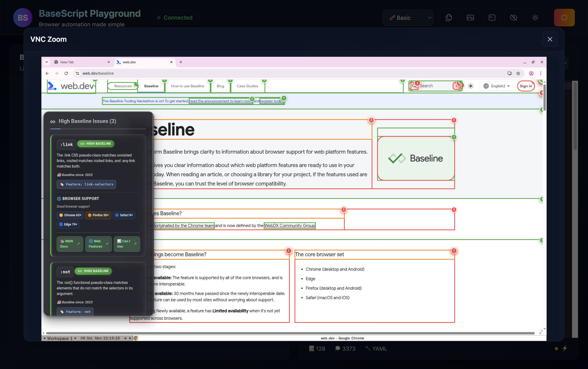Switch to the New Tab browser tab
588x369 pixels.
(78, 62)
